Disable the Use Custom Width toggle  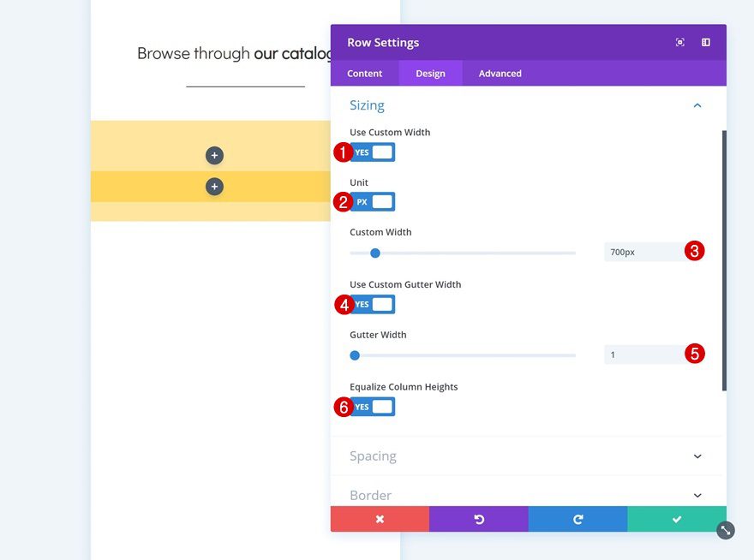click(x=372, y=152)
